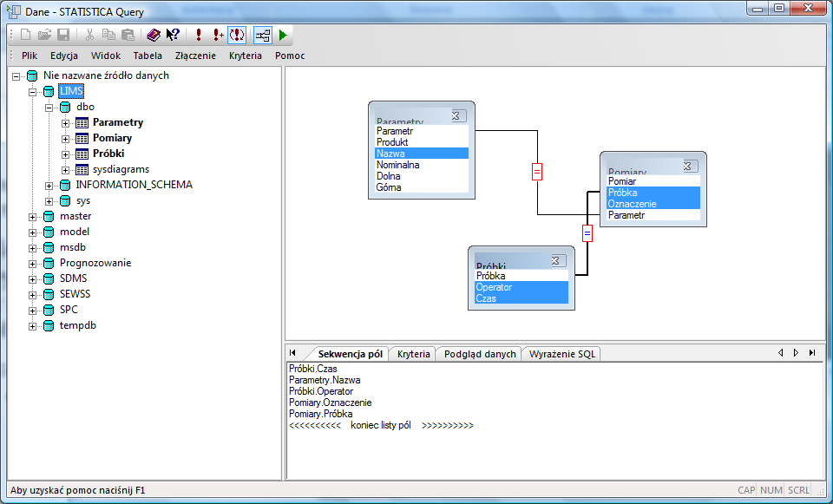
Task: Click the Paste clipboard icon
Action: click(128, 35)
